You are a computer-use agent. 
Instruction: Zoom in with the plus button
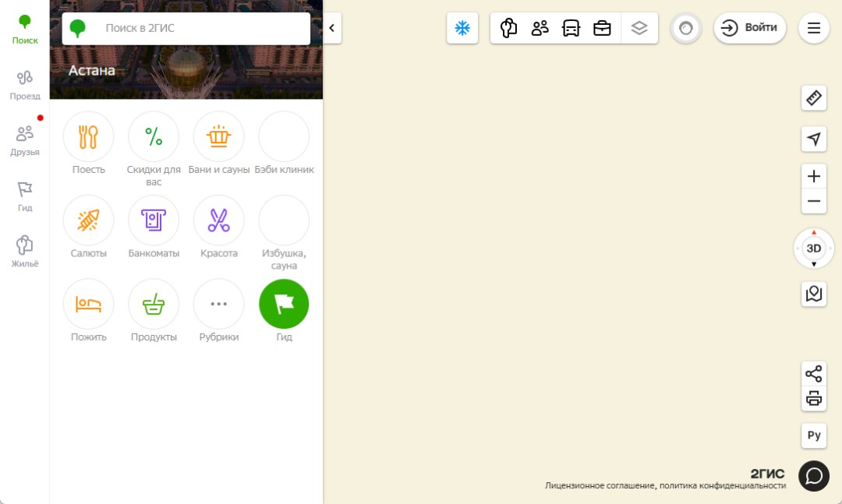point(814,176)
